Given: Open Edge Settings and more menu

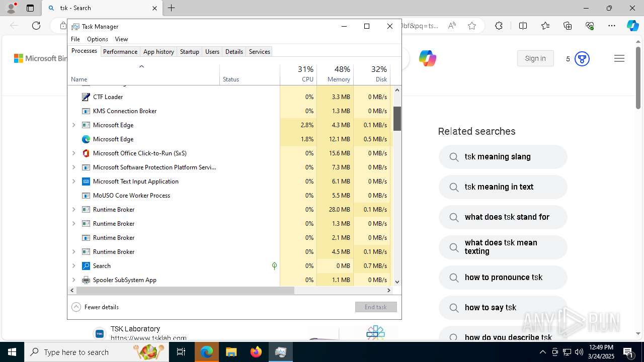Looking at the screenshot, I should coord(612,26).
